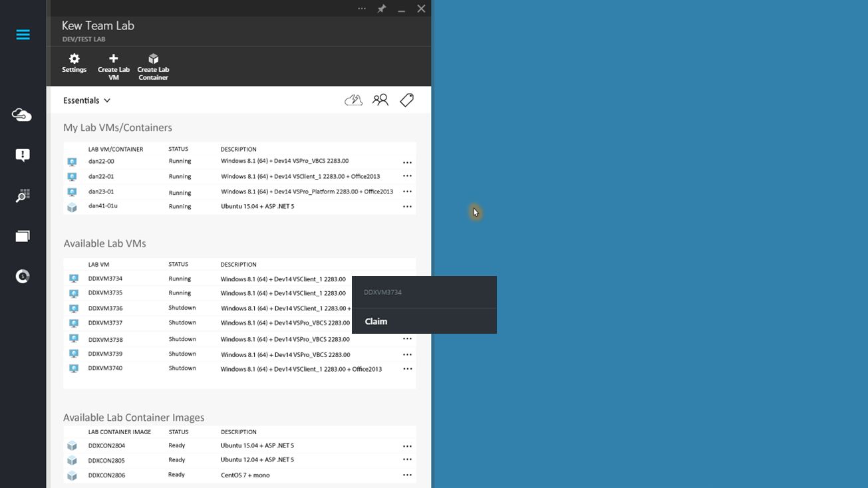The height and width of the screenshot is (488, 868).
Task: Open the users icon near Essentials
Action: 380,100
